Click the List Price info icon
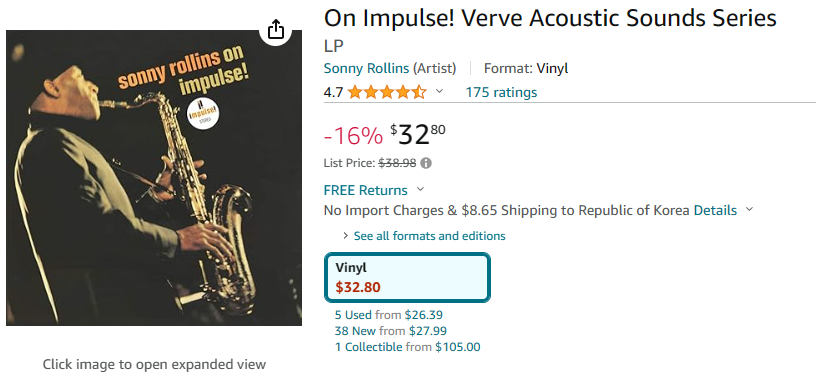Viewport: 816px width, 377px height. [426, 164]
